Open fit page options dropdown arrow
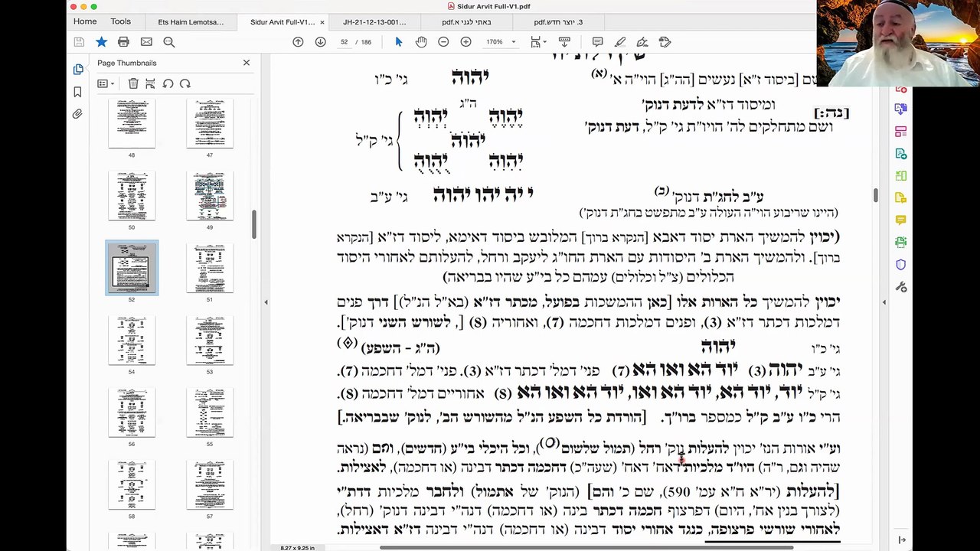 point(546,42)
